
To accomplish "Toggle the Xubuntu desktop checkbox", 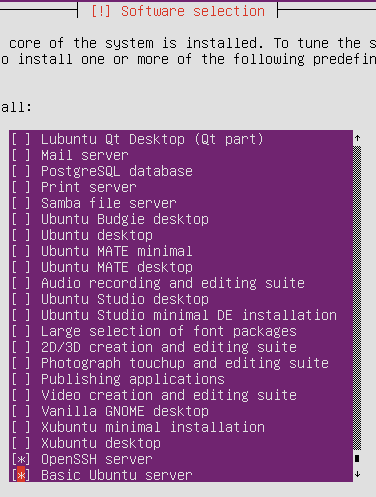I will [x=21, y=443].
